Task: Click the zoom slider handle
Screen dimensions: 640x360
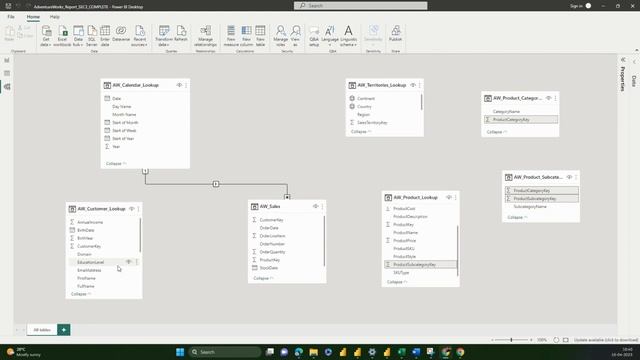Action: [x=511, y=340]
